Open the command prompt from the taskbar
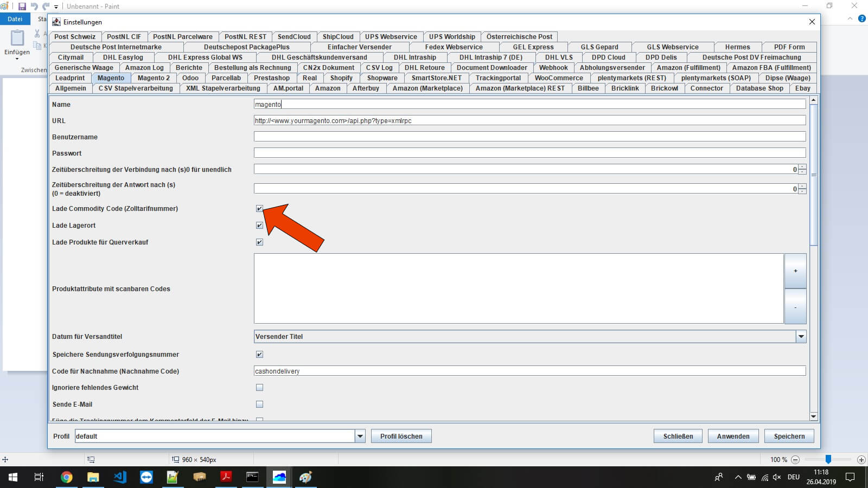Viewport: 868px width, 488px height. (252, 477)
